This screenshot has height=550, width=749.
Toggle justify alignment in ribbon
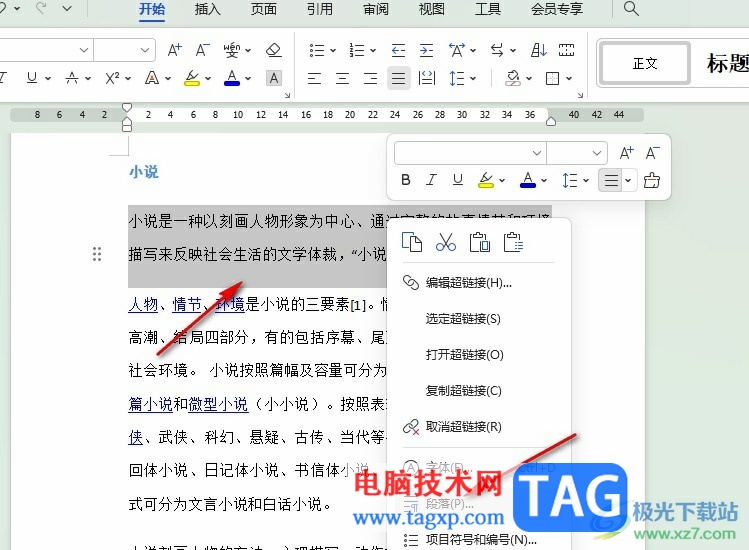[398, 78]
